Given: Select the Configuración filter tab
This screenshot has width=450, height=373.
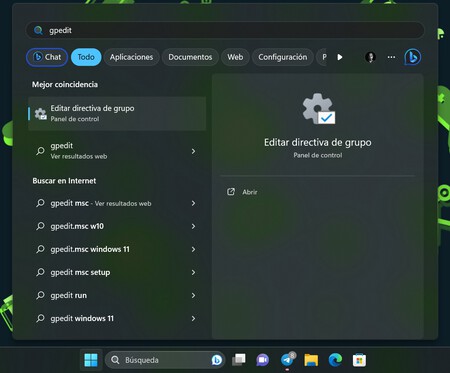Looking at the screenshot, I should click(283, 57).
